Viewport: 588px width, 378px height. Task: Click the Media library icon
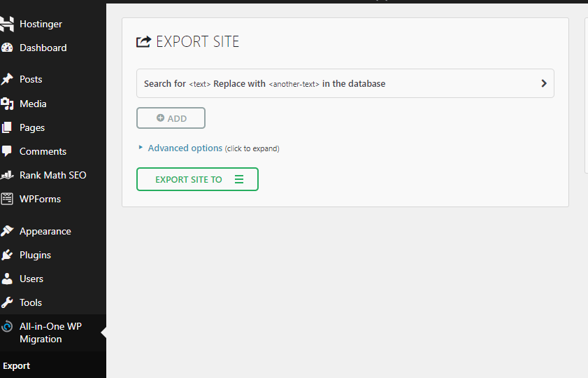point(7,104)
